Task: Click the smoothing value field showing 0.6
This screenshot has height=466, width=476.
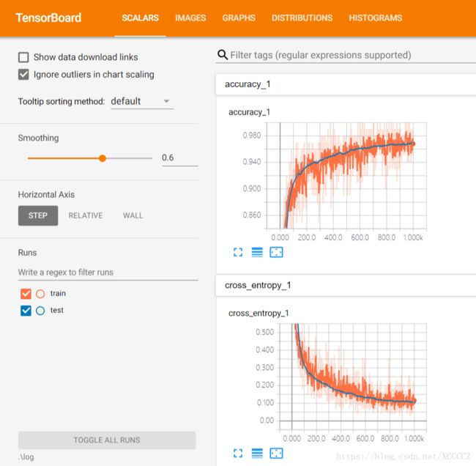Action: pyautogui.click(x=179, y=158)
